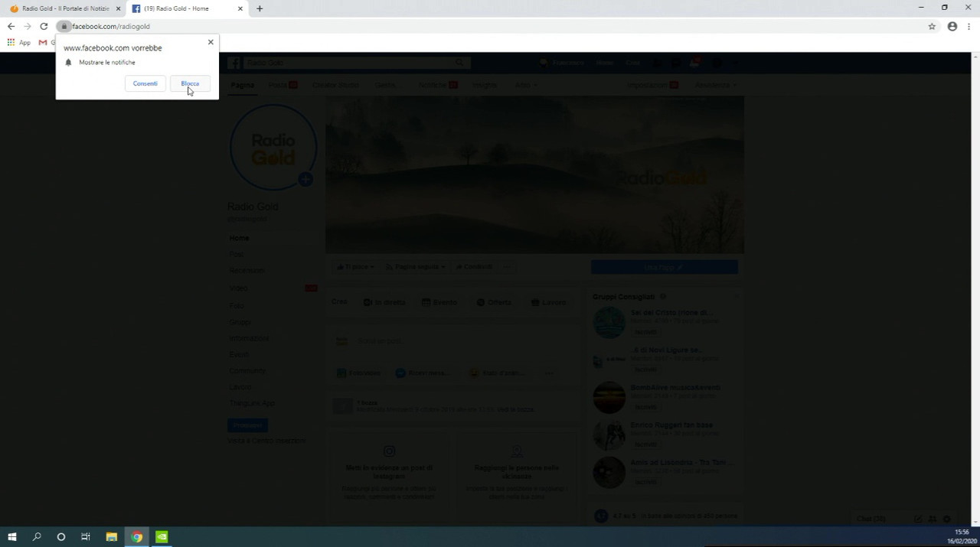980x547 pixels.
Task: Open the Francesco profile link
Action: click(x=563, y=63)
